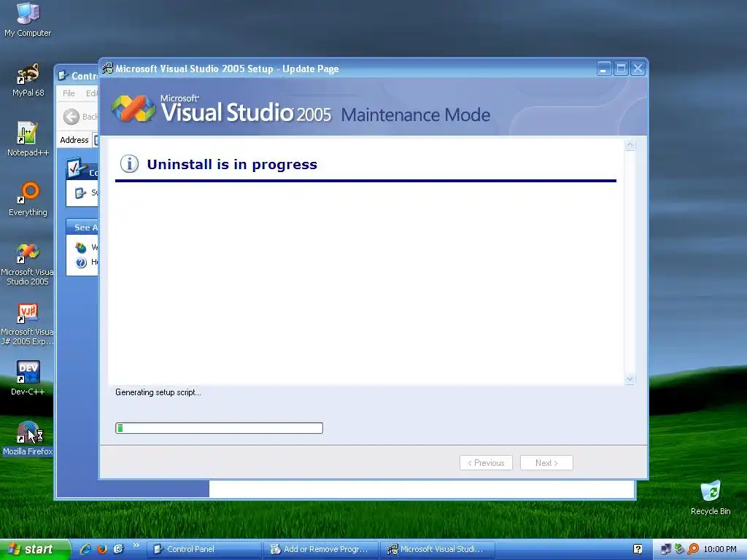Screen dimensions: 747x560
Task: Minimize the Visual Studio 2005 Setup window
Action: tap(604, 69)
